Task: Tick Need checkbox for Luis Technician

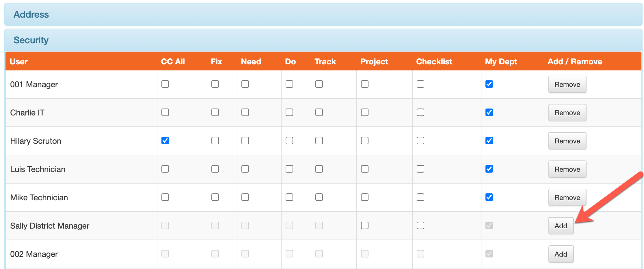Action: [245, 169]
